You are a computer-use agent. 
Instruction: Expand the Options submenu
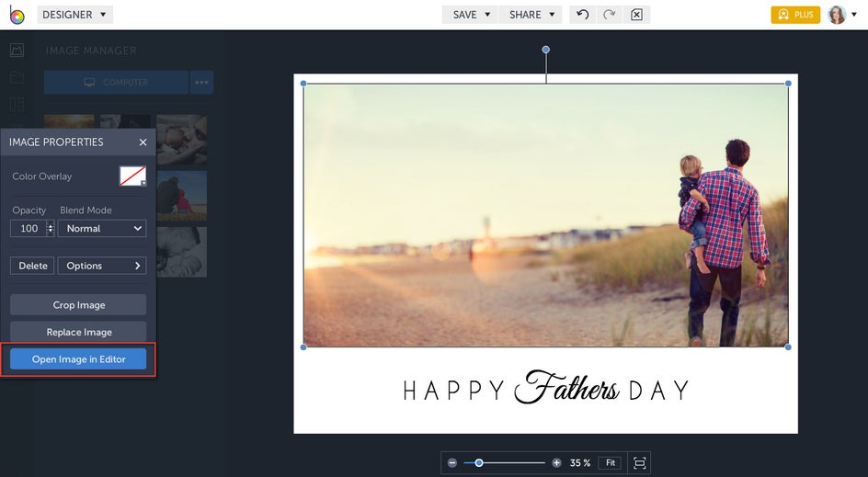pyautogui.click(x=102, y=266)
